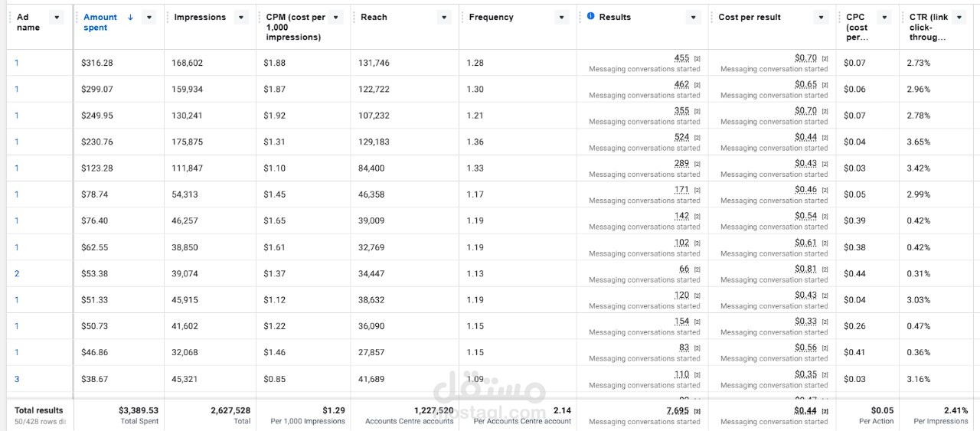Click the [2] icon beside 455 results
This screenshot has width=980, height=431.
coord(697,59)
